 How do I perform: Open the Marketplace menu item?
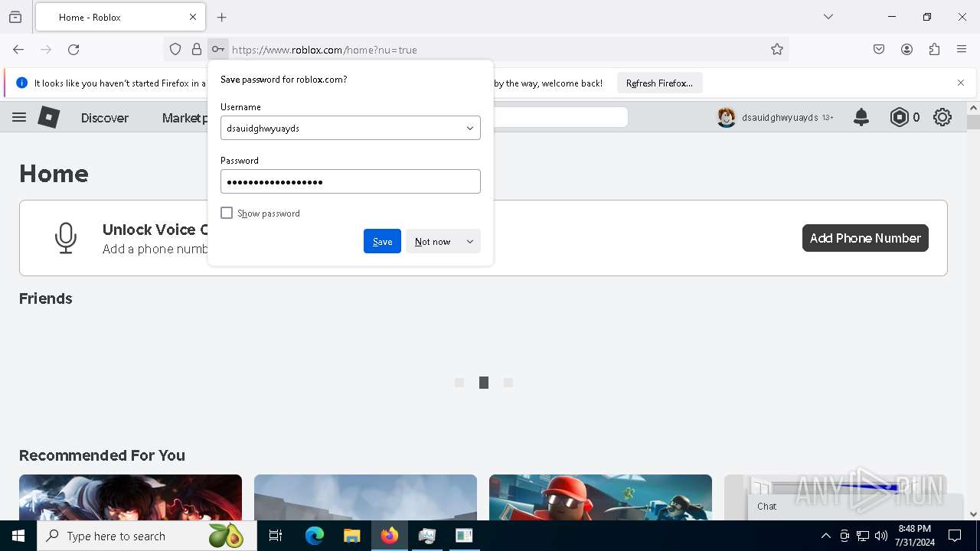(x=185, y=118)
